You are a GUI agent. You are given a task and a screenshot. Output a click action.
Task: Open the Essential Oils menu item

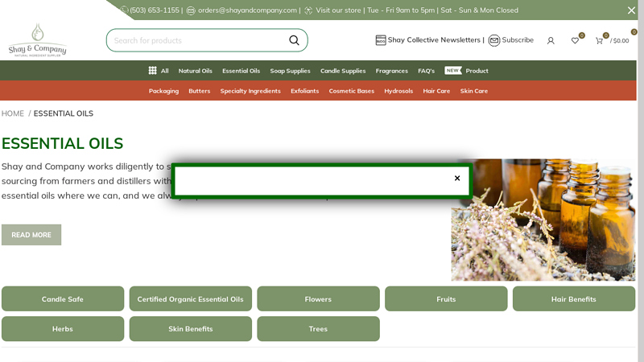(241, 71)
